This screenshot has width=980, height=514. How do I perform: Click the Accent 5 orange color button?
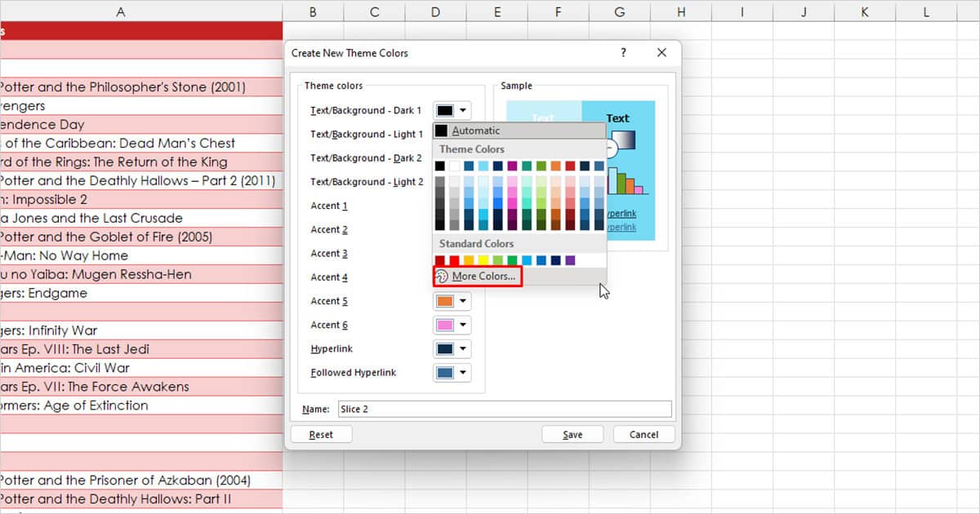click(x=446, y=301)
